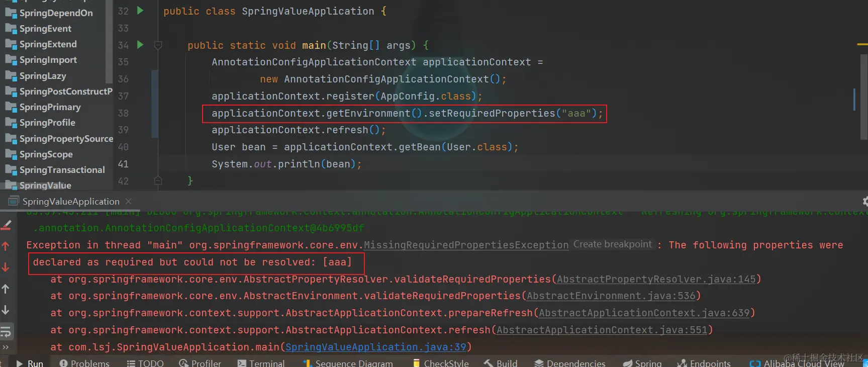
Task: Click Create breakpoint hint in console
Action: click(x=612, y=244)
